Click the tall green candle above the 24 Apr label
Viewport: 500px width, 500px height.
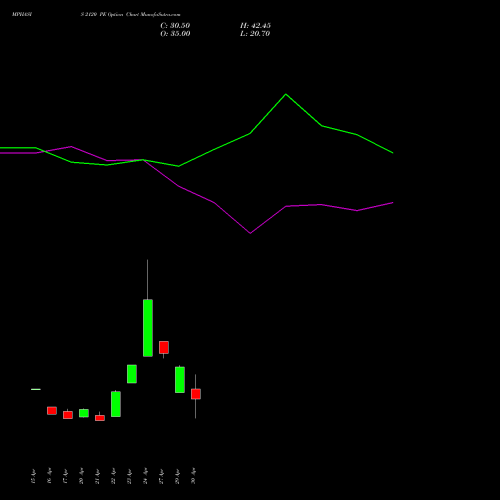click(148, 328)
